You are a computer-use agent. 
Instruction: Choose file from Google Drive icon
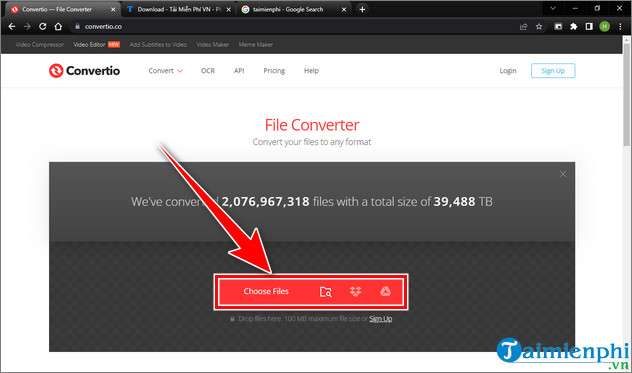click(385, 291)
